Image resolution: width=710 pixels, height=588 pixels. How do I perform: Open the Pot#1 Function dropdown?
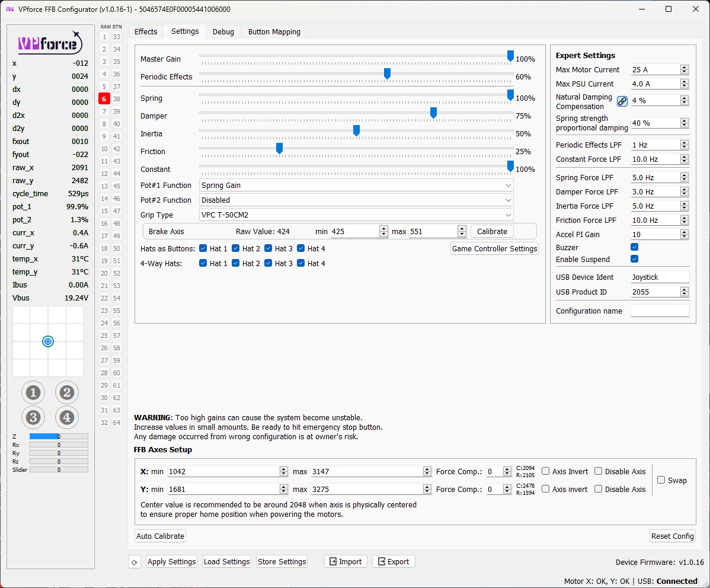tap(356, 186)
